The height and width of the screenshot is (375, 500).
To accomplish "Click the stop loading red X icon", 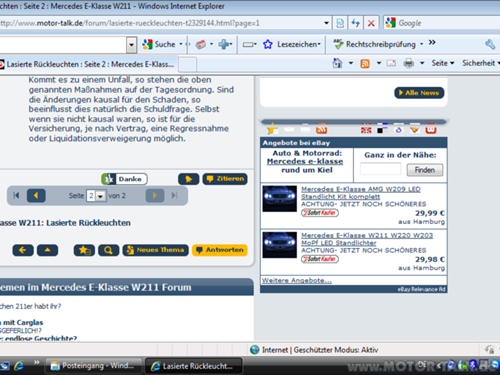I will click(x=371, y=23).
